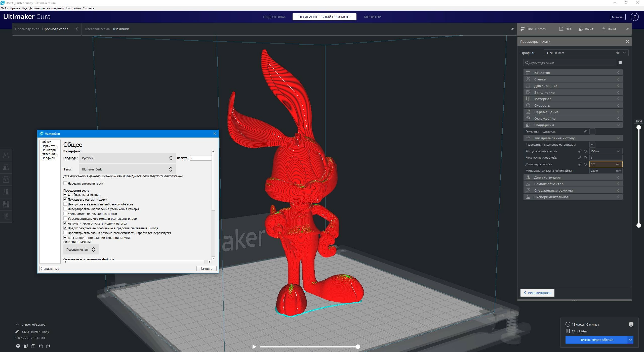The image size is (644, 352).
Task: Open Language dropdown showing Русский
Action: point(127,158)
